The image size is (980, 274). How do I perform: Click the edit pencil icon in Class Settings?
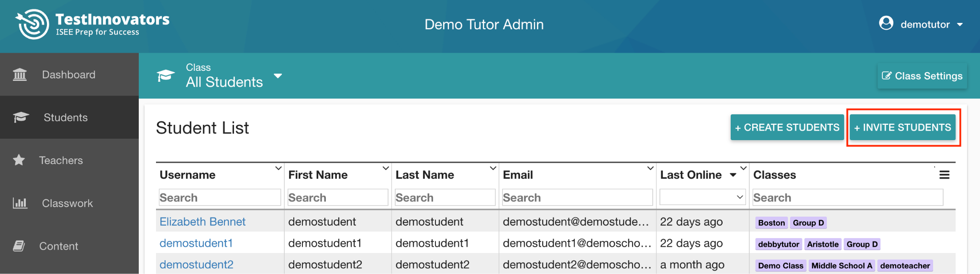click(x=887, y=76)
